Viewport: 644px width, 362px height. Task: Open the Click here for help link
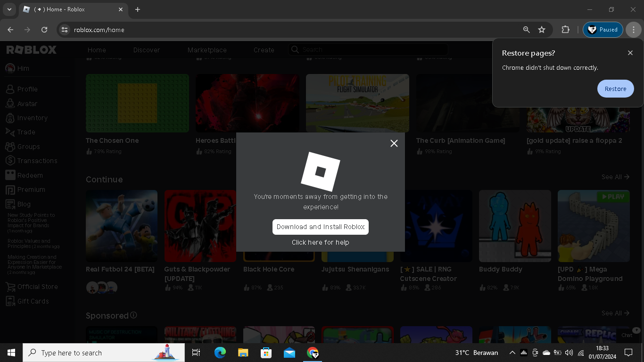point(321,242)
